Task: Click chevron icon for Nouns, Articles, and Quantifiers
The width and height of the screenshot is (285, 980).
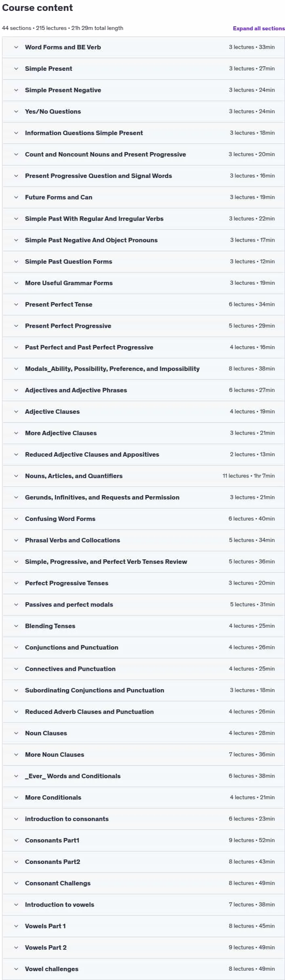Action: click(x=16, y=476)
